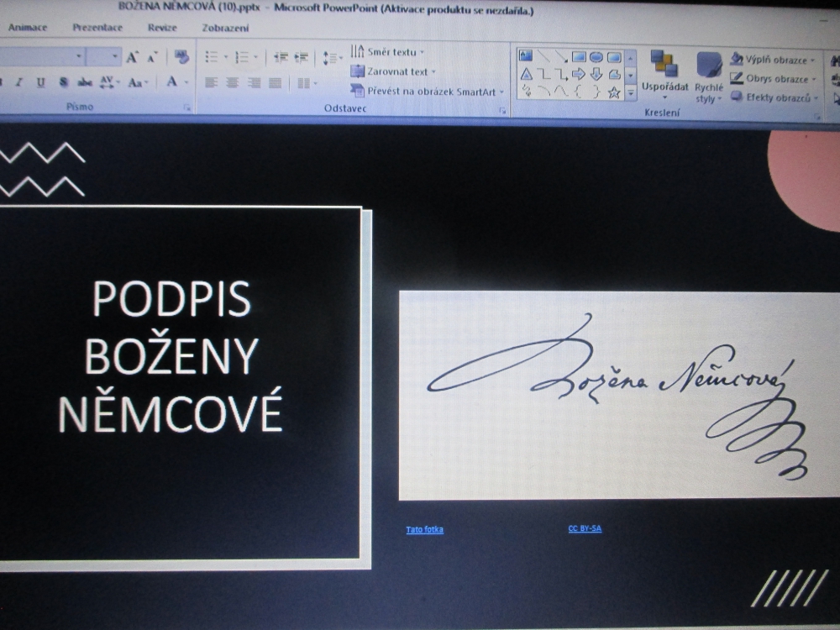The width and height of the screenshot is (840, 630).
Task: Toggle italic formatting
Action: [x=19, y=82]
